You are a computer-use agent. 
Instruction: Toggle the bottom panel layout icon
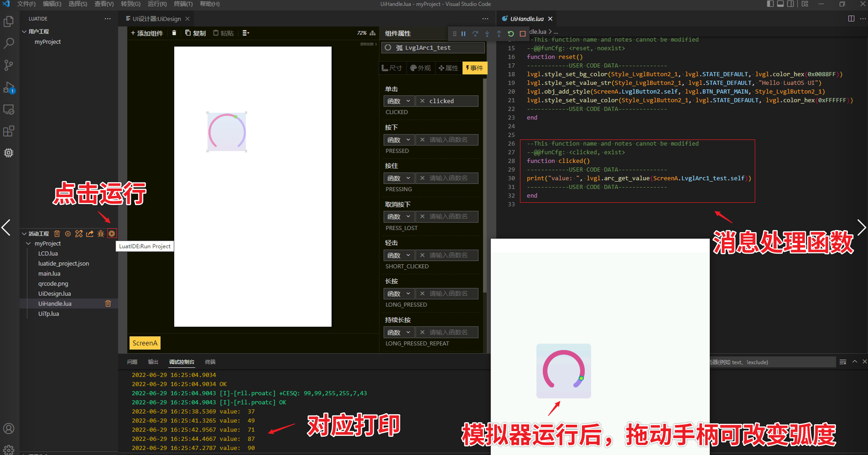tap(780, 4)
